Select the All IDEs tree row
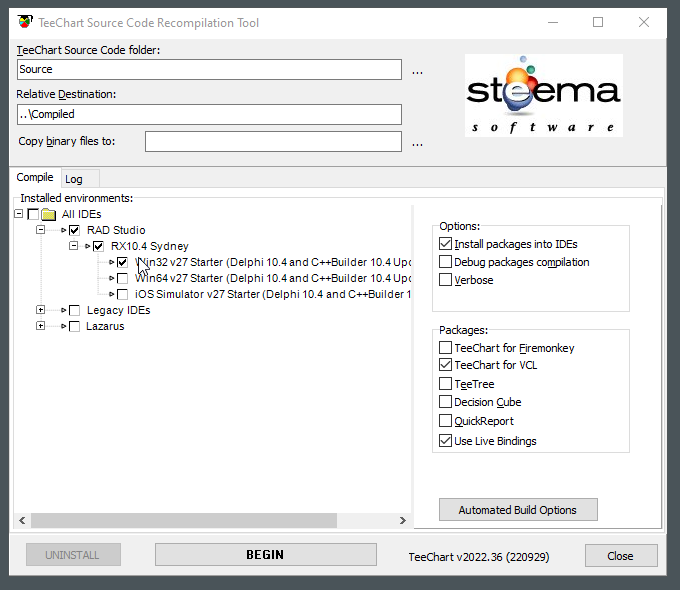The height and width of the screenshot is (590, 680). [82, 214]
